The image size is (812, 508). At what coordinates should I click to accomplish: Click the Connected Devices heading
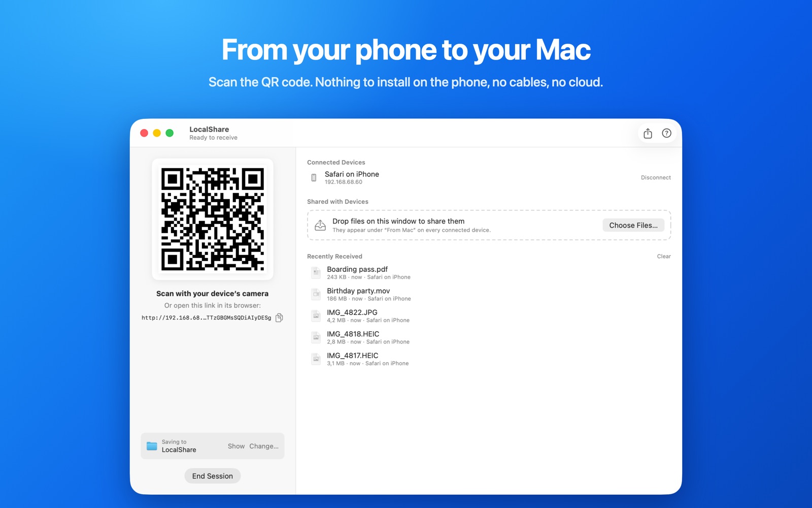pyautogui.click(x=336, y=163)
